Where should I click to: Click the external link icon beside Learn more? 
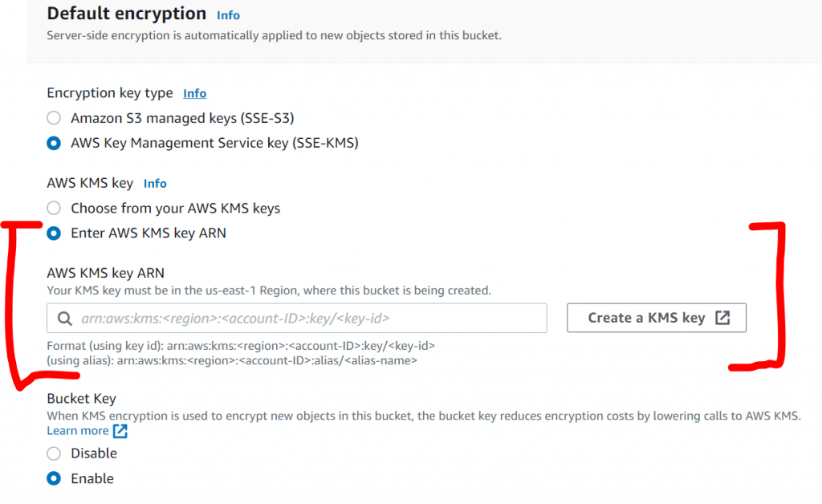point(120,431)
